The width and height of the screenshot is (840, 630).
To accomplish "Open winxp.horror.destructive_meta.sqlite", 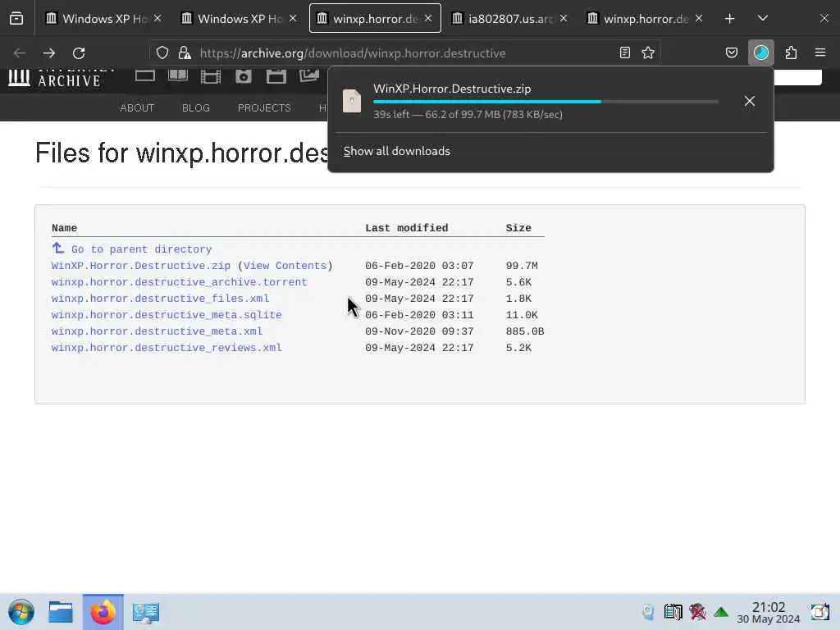I will tap(167, 315).
